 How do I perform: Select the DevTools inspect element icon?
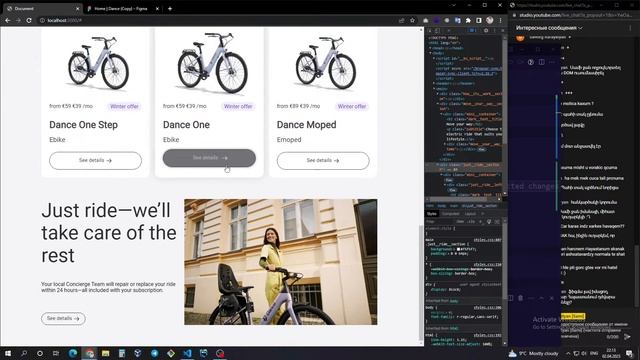(430, 31)
